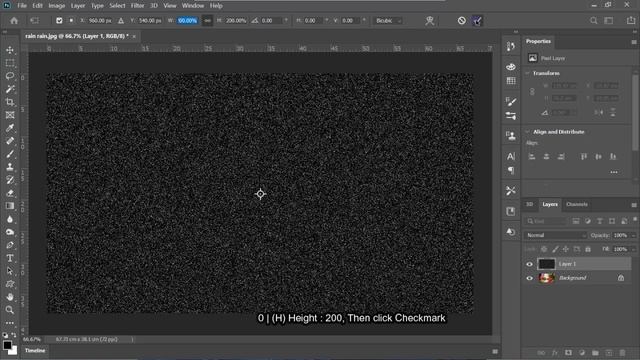Open the Properties panel menu
Image resolution: width=640 pixels, height=360 pixels.
point(634,42)
